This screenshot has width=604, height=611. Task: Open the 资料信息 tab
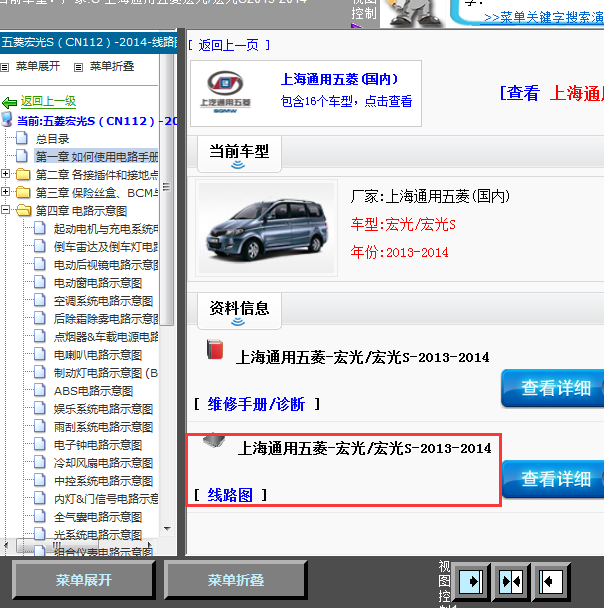[x=239, y=311]
